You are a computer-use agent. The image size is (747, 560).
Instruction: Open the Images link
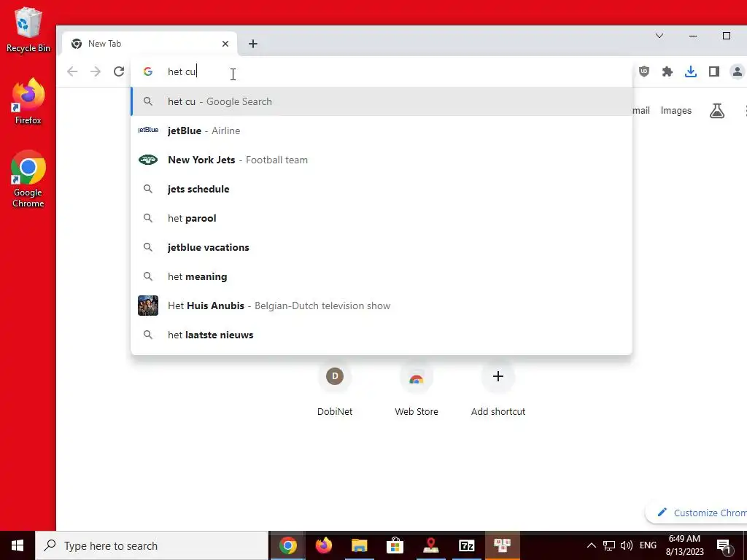tap(676, 111)
